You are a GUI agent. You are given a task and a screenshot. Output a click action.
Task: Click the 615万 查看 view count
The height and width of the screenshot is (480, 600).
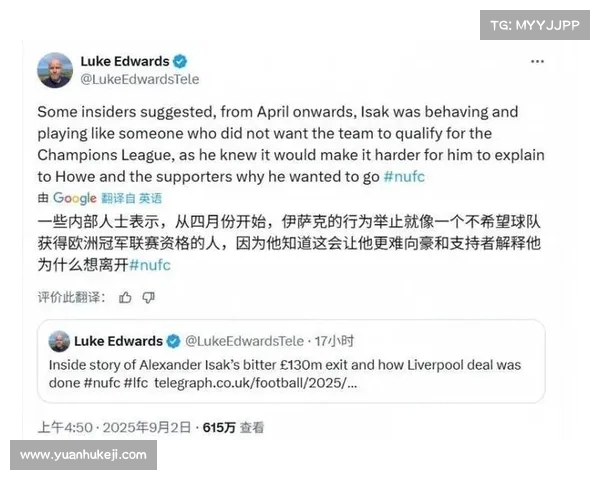pos(233,428)
